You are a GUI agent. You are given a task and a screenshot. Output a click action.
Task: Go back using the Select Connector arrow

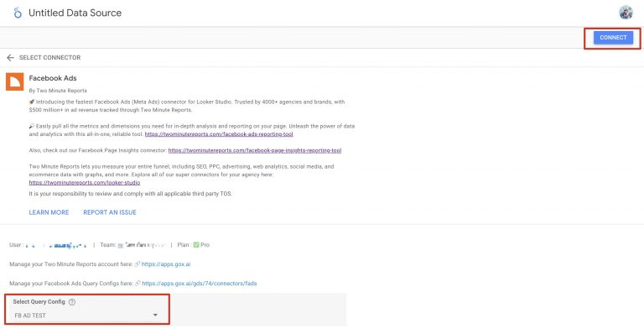tap(10, 58)
